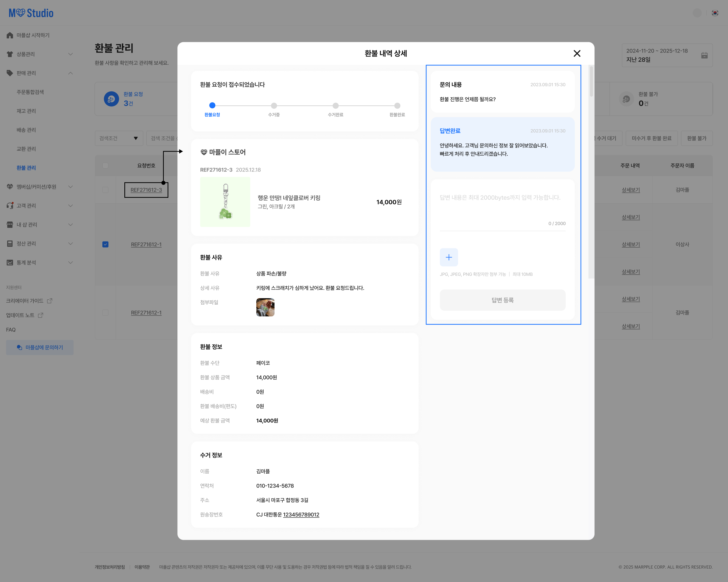Close the 환불 내역 상세 modal
This screenshot has width=728, height=582.
pyautogui.click(x=577, y=53)
